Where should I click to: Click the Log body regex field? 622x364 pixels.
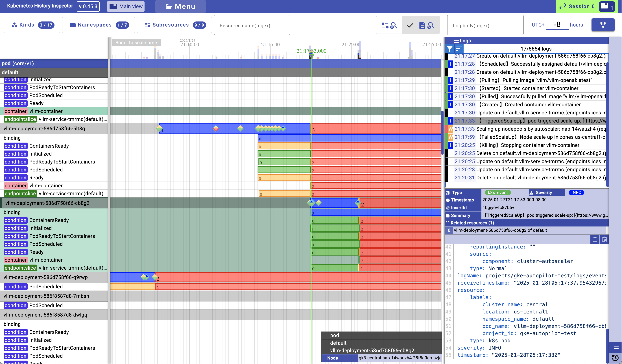tap(485, 25)
